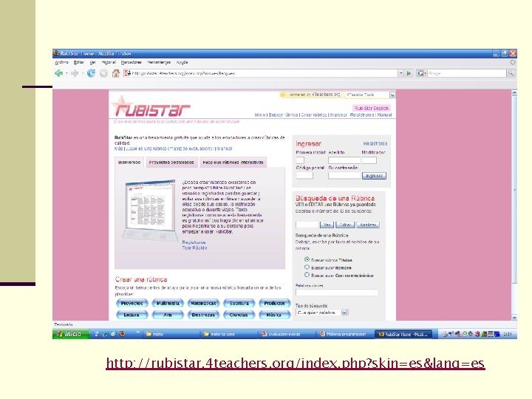Expand the address bar history dropdown arrow

pos(400,73)
